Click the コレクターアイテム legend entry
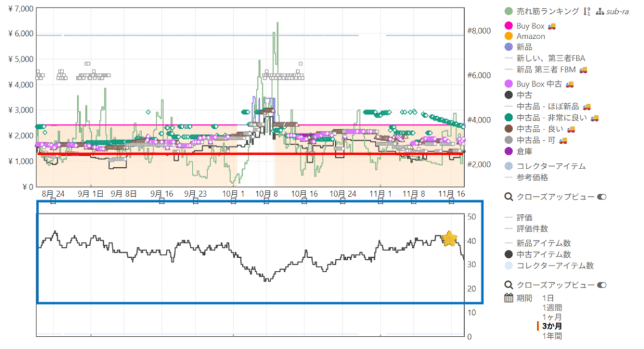Viewport: 644px width, 349px height. click(x=551, y=166)
